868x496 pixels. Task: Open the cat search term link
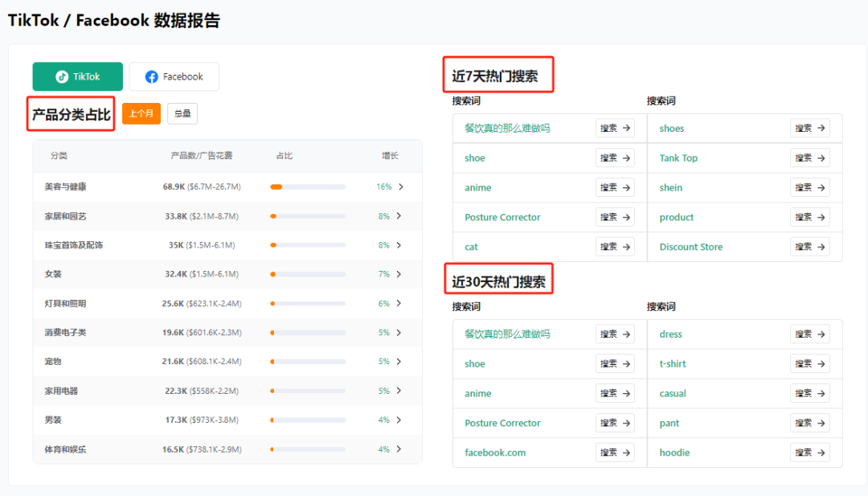click(471, 247)
